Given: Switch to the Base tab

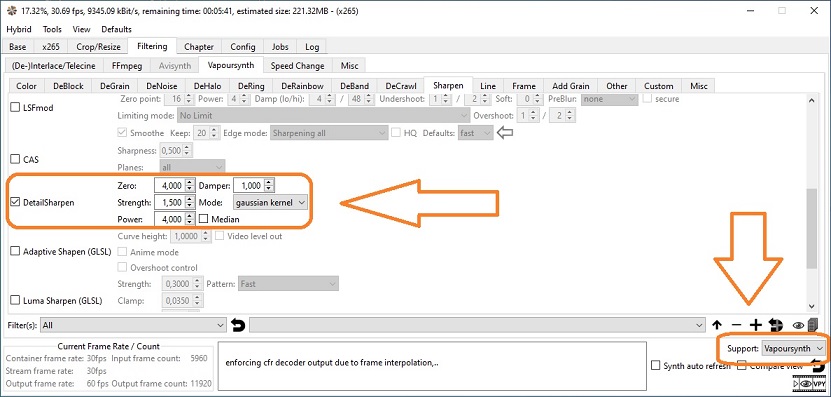Looking at the screenshot, I should click(x=17, y=47).
